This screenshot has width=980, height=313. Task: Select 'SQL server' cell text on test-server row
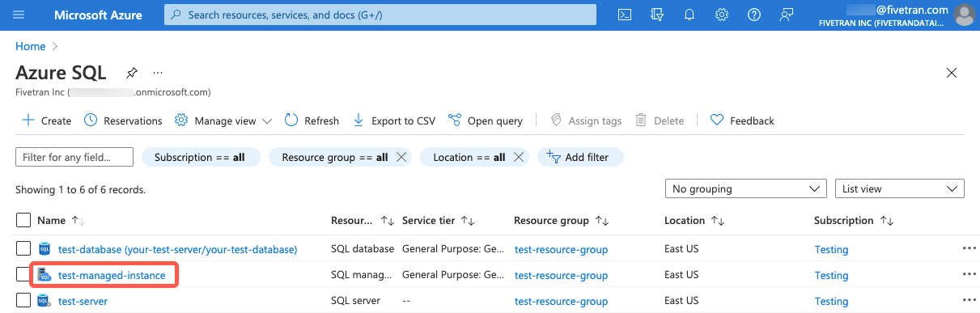pyautogui.click(x=355, y=301)
